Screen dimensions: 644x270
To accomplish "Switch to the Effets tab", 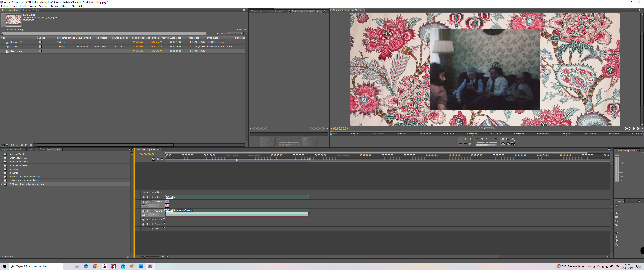I will click(x=41, y=149).
